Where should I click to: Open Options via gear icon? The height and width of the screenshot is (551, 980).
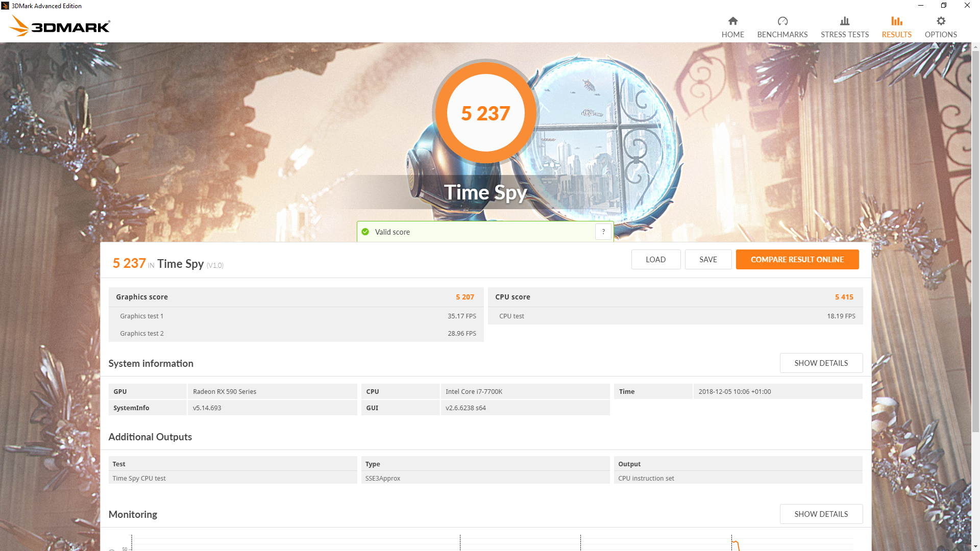pos(940,21)
